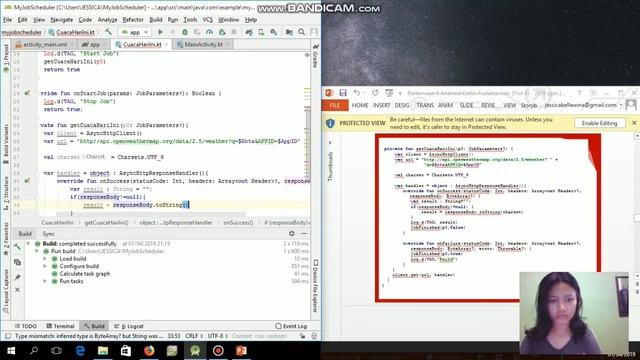Open Project Structure folder icon in toolbar
This screenshot has width=640, height=360.
coord(289,32)
